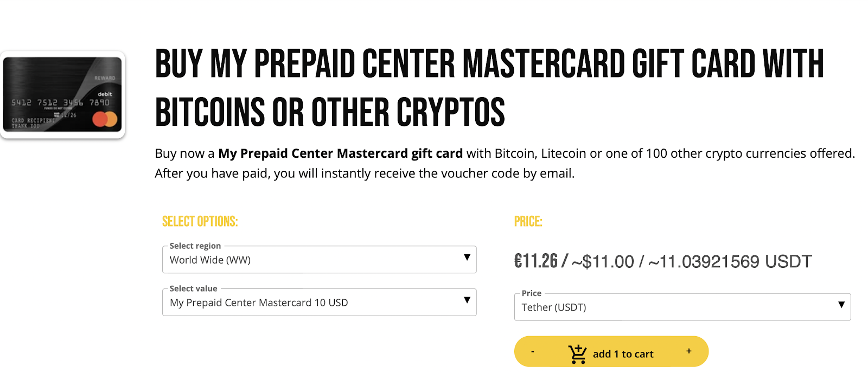This screenshot has width=868, height=386.
Task: Click the yellow 'PRICE:' section label
Action: (x=528, y=222)
